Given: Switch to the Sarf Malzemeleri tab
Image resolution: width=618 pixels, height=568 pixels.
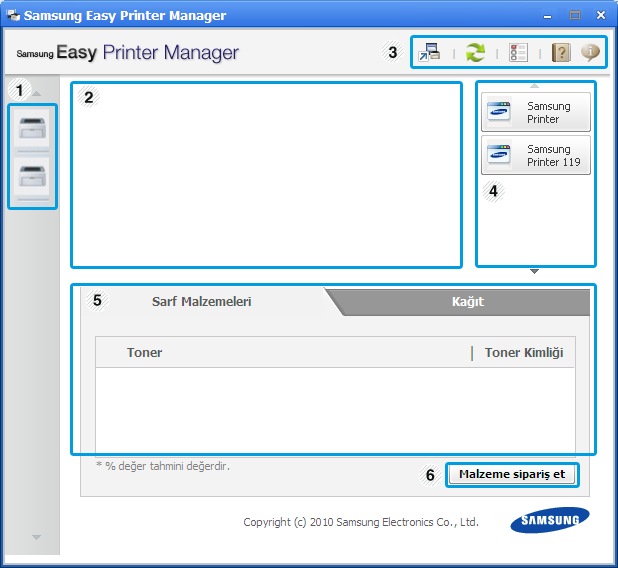Looking at the screenshot, I should (x=201, y=302).
